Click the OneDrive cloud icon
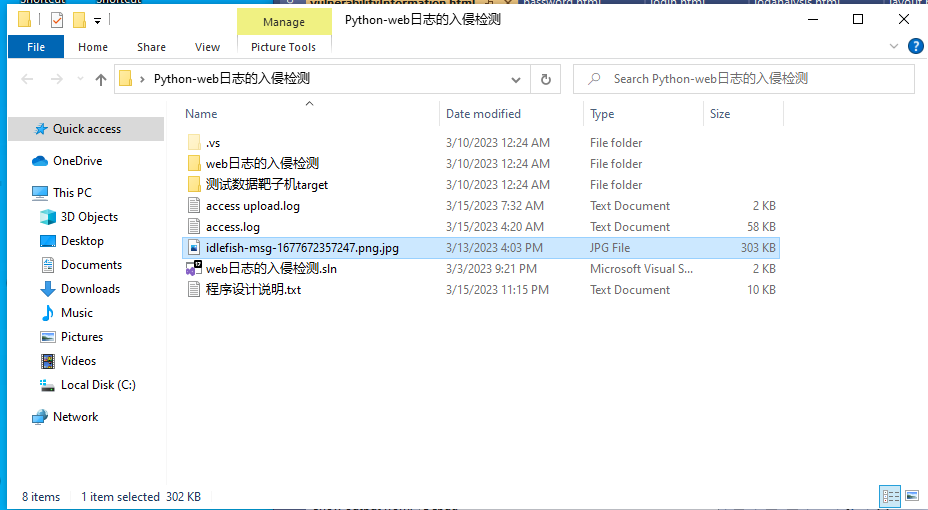Viewport: 928px width, 510px height. tap(40, 161)
